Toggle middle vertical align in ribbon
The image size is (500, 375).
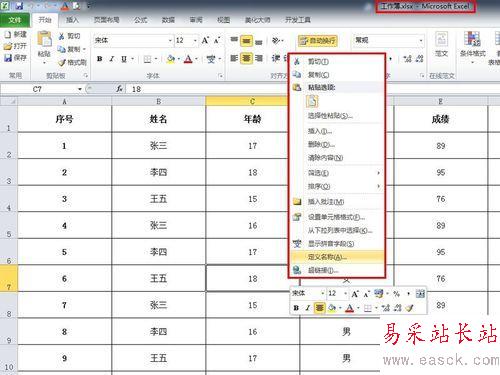point(246,41)
